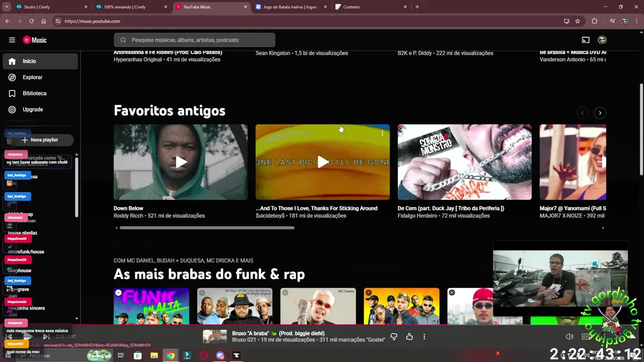This screenshot has height=362, width=644.
Task: Open the account avatar menu in YouTube Music
Action: coord(602,40)
